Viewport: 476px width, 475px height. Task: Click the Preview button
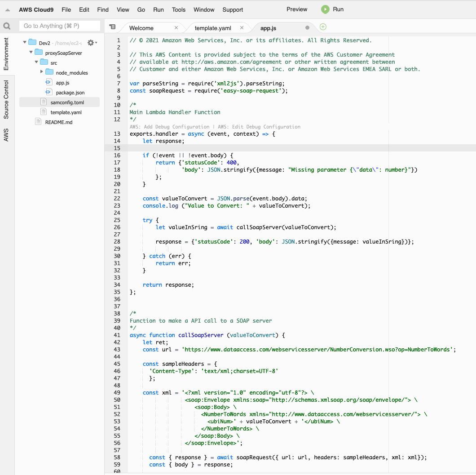(x=297, y=9)
